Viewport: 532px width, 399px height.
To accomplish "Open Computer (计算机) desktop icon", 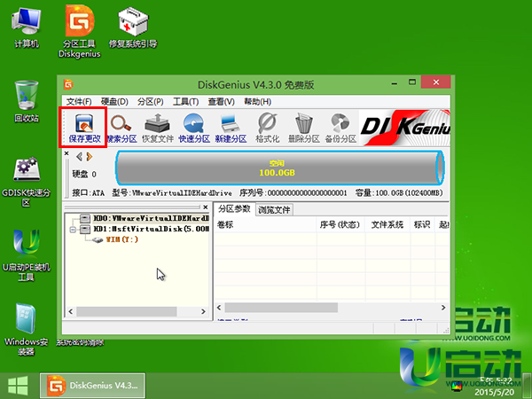I will [26, 28].
